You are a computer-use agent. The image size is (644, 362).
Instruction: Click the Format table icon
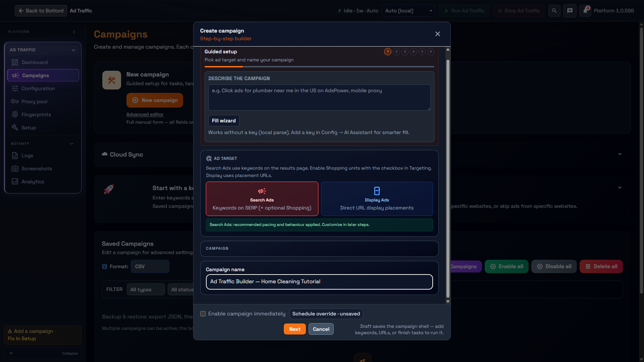point(105,266)
